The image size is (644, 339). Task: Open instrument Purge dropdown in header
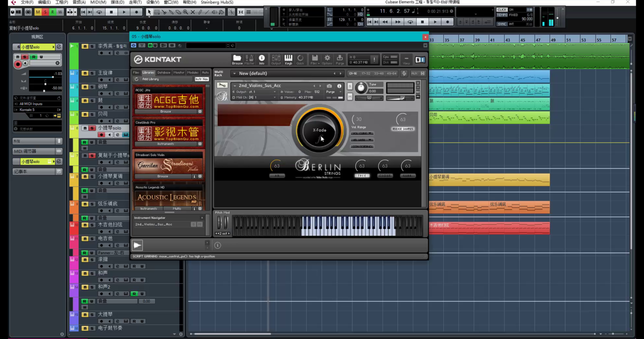[334, 92]
